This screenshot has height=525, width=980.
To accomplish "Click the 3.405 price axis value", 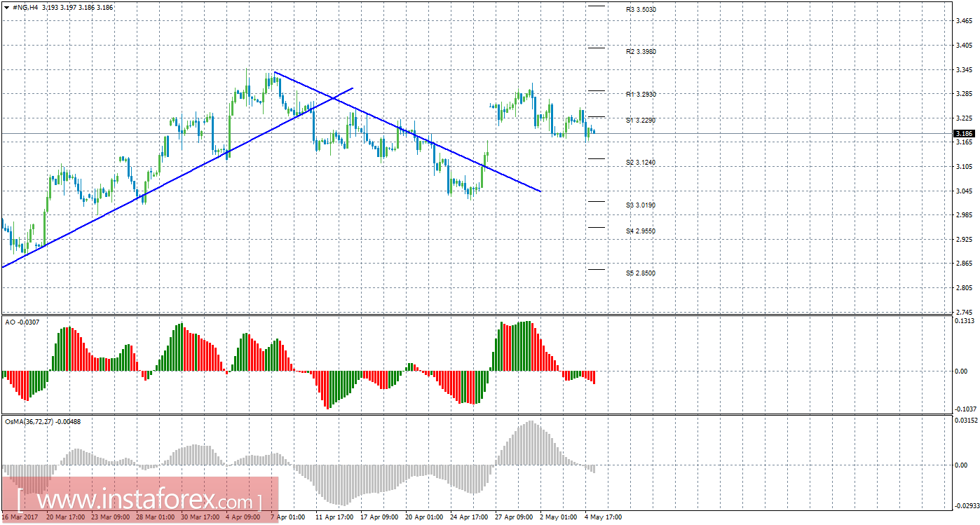I will pyautogui.click(x=964, y=46).
